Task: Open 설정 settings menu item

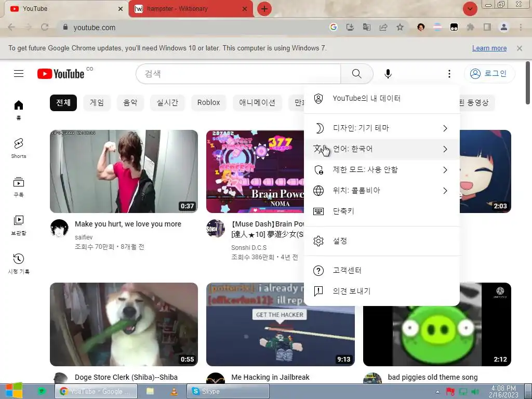Action: tap(382, 241)
